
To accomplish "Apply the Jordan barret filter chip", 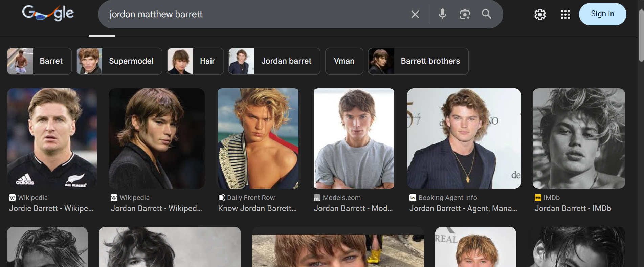I will point(274,61).
